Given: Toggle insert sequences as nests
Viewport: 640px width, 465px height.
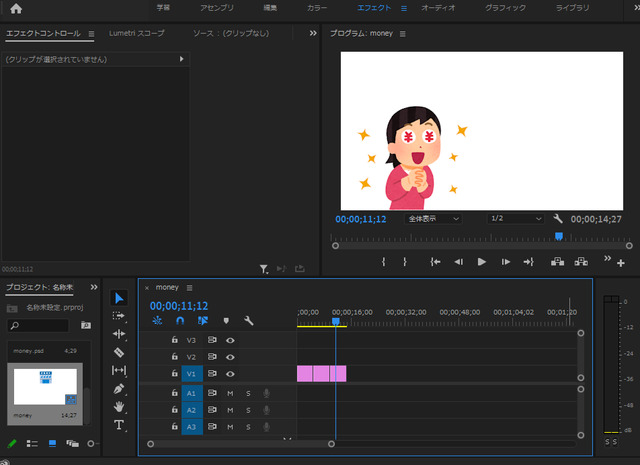Looking at the screenshot, I should [157, 321].
